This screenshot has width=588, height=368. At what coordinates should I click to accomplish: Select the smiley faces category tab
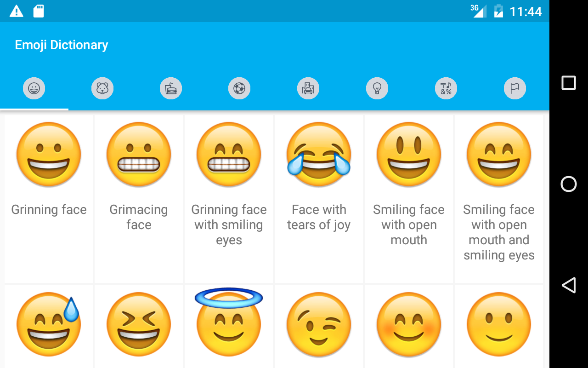[x=34, y=88]
